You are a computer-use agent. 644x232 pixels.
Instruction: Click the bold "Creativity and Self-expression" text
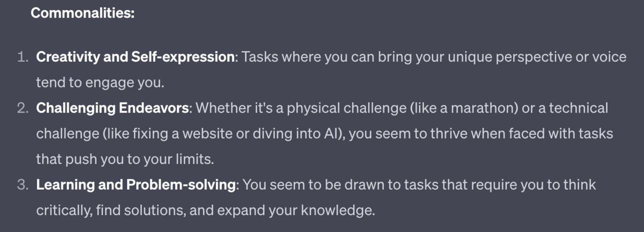point(135,57)
